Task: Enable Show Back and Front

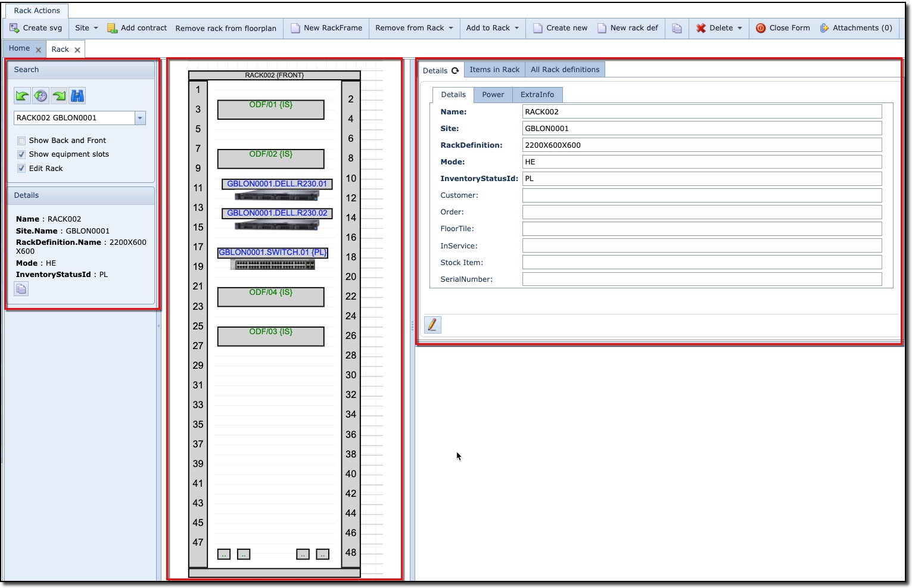Action: point(22,141)
